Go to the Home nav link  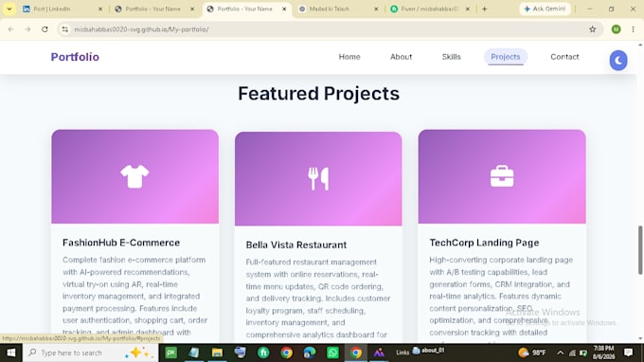[349, 57]
